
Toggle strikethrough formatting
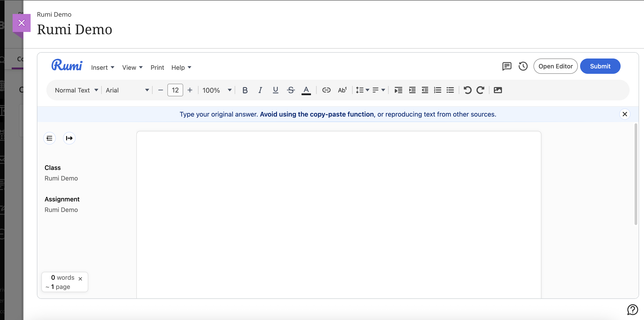click(x=291, y=90)
